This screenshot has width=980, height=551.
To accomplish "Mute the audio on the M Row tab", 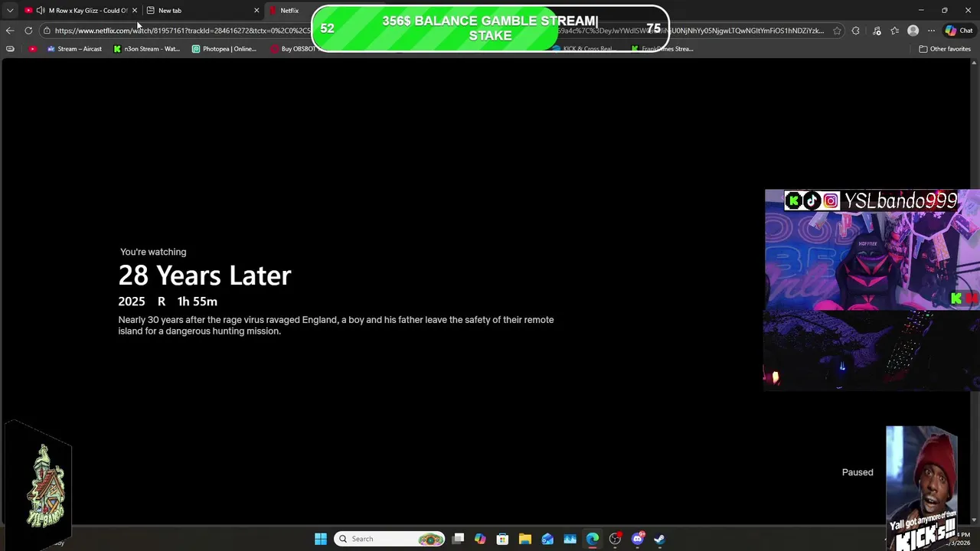I will tap(40, 11).
